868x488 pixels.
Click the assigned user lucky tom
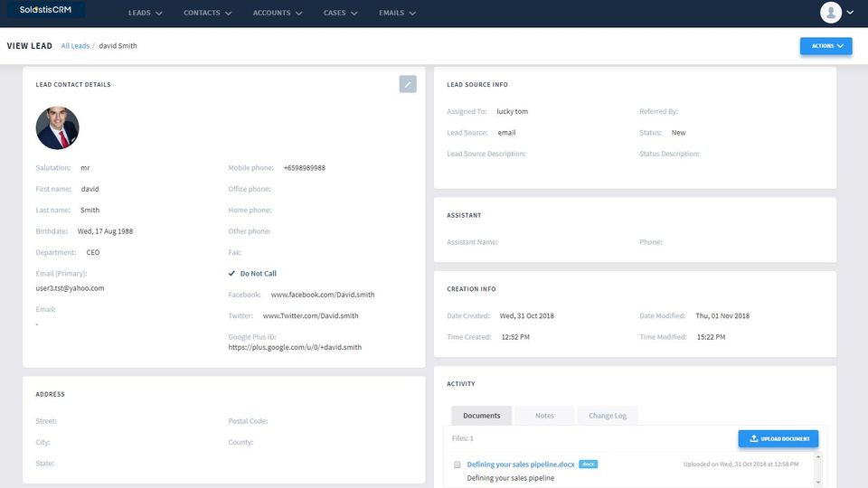pyautogui.click(x=512, y=111)
